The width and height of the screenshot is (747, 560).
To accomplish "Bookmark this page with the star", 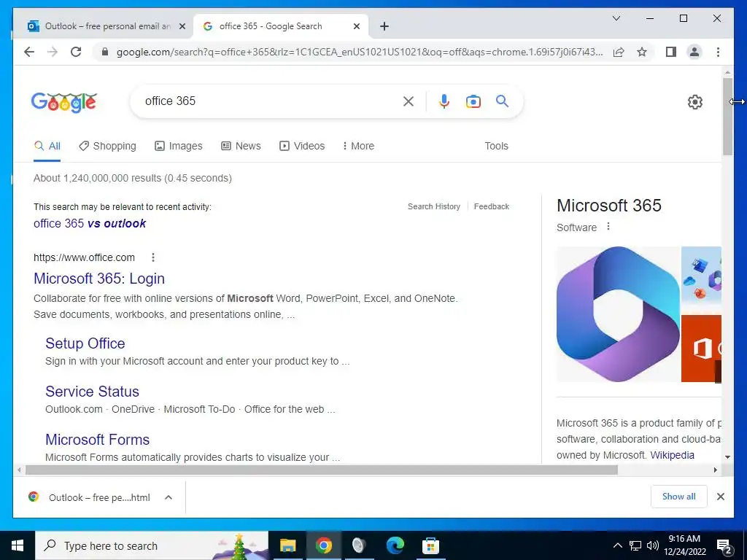I will [642, 52].
